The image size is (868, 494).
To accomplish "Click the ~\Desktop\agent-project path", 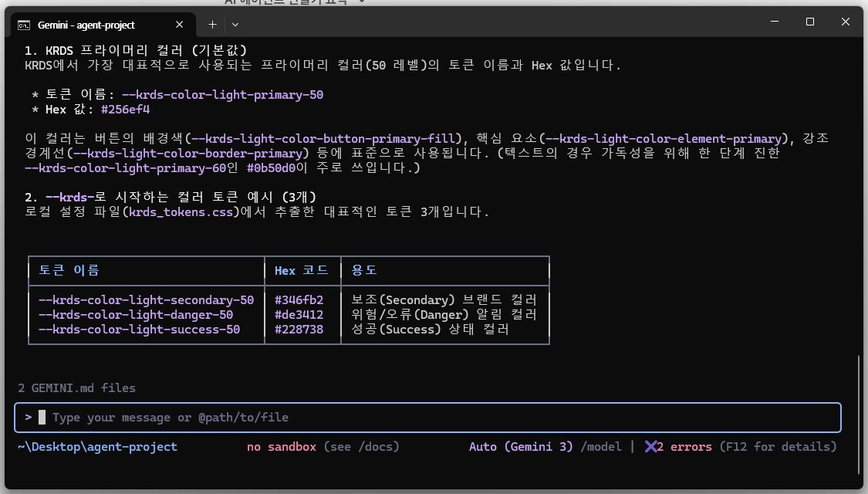I will pos(97,447).
